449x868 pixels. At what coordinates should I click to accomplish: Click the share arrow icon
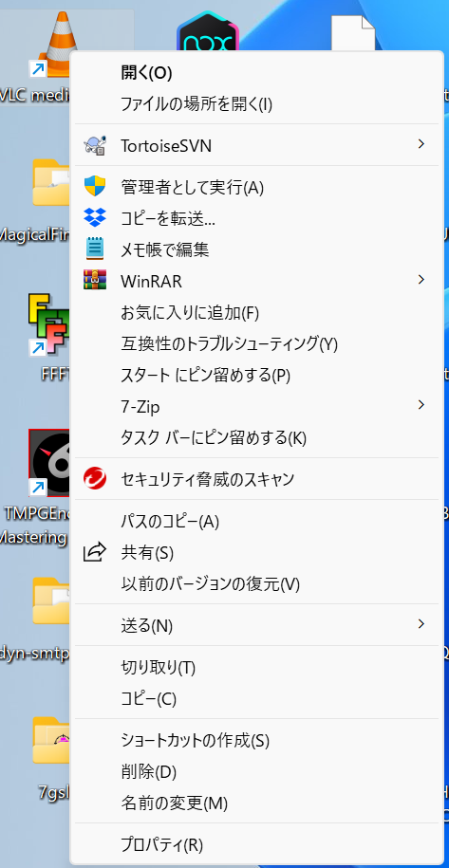pyautogui.click(x=95, y=552)
